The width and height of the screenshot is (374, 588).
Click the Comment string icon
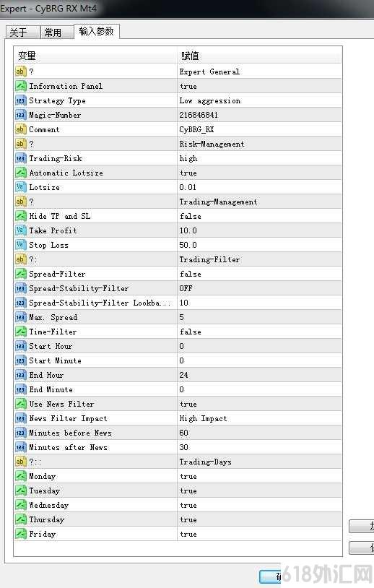pyautogui.click(x=21, y=129)
